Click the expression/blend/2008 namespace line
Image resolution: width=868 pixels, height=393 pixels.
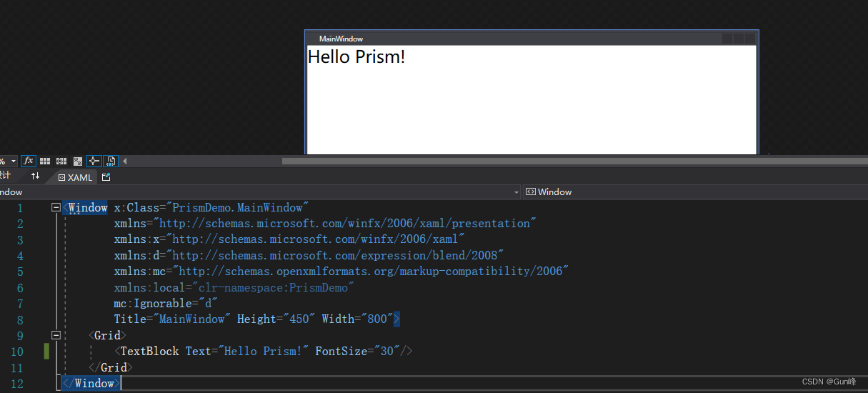tap(309, 255)
